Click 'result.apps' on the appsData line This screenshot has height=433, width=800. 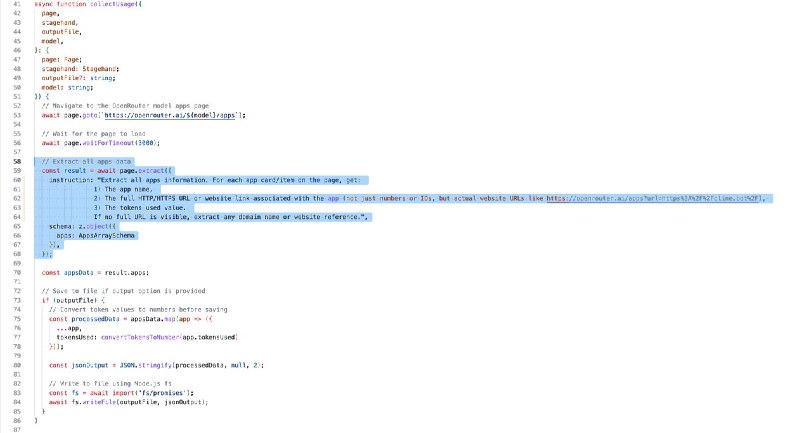[128, 272]
